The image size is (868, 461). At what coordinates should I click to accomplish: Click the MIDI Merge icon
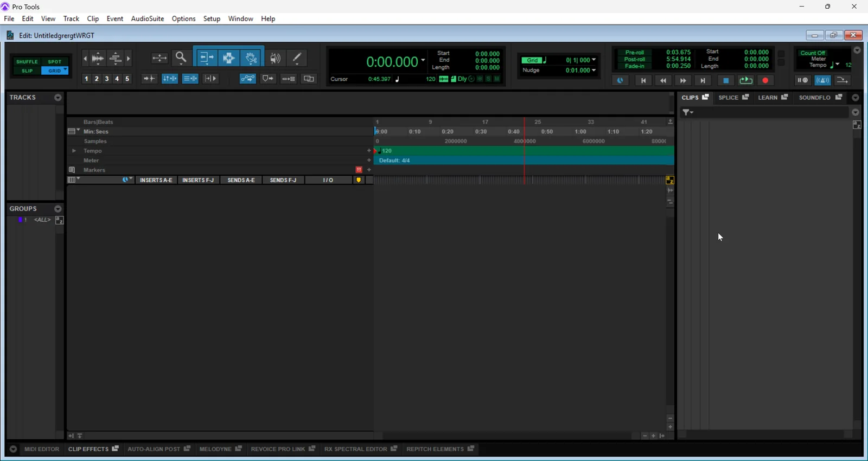pos(843,80)
